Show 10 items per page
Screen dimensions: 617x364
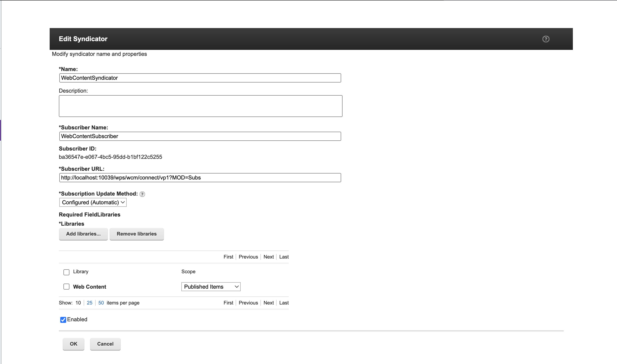click(x=78, y=303)
